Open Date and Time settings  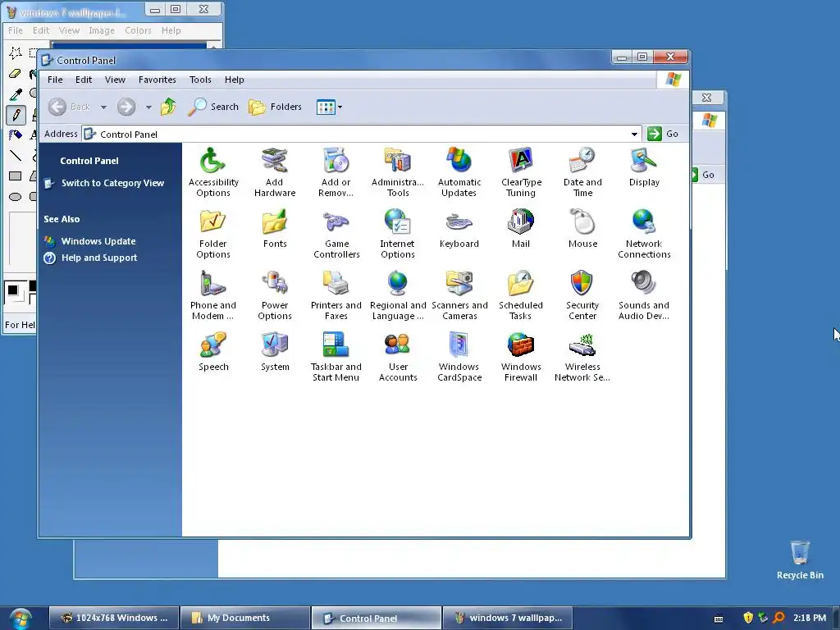point(582,172)
